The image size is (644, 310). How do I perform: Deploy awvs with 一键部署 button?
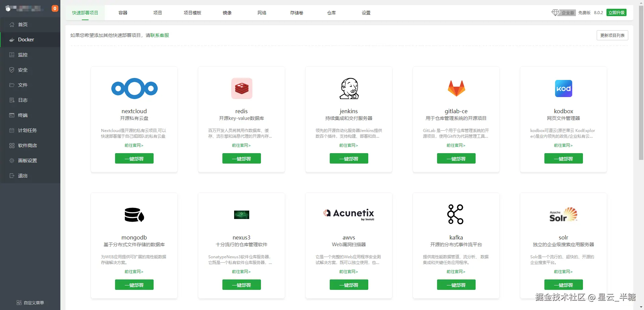[x=349, y=285]
